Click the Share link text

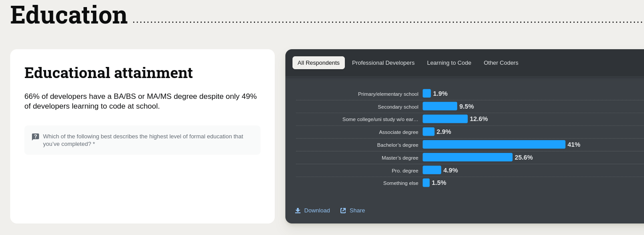[357, 211]
